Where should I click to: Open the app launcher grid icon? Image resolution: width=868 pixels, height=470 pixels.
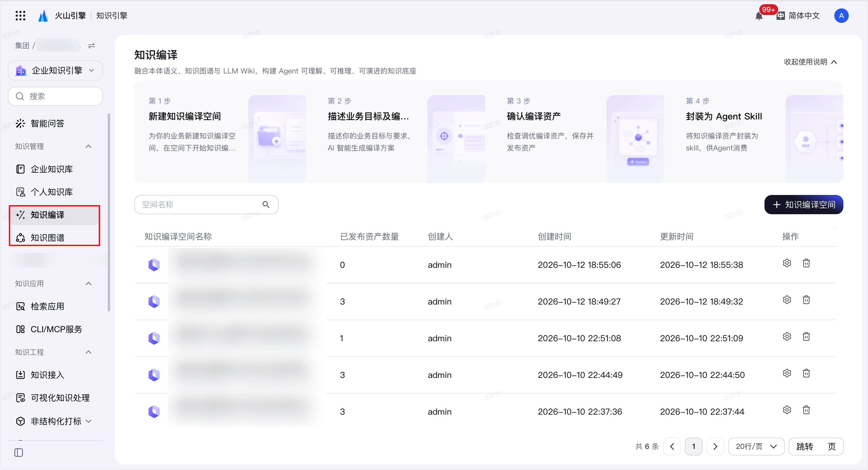click(x=20, y=16)
